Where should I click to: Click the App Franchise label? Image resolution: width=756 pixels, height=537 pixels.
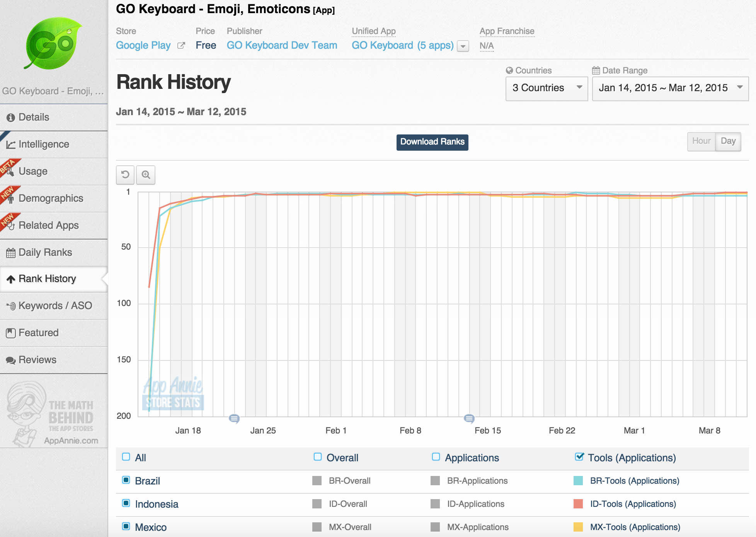507,31
